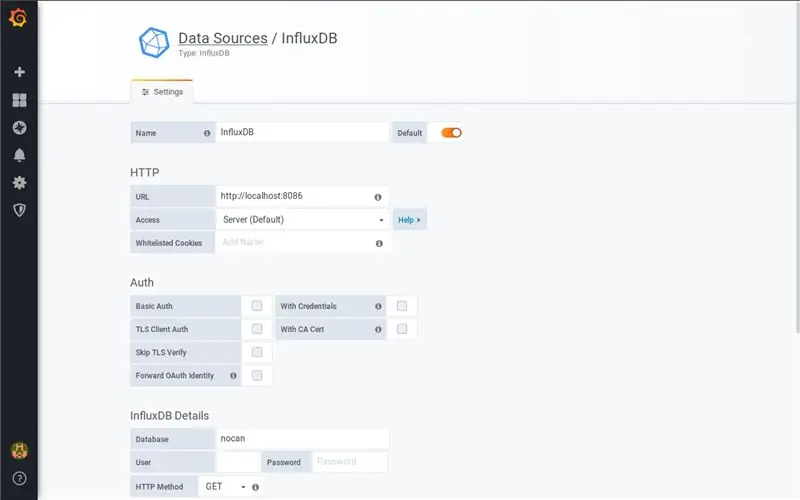This screenshot has width=800, height=500.
Task: Enable the Skip TLS Verify checkbox
Action: pos(257,352)
